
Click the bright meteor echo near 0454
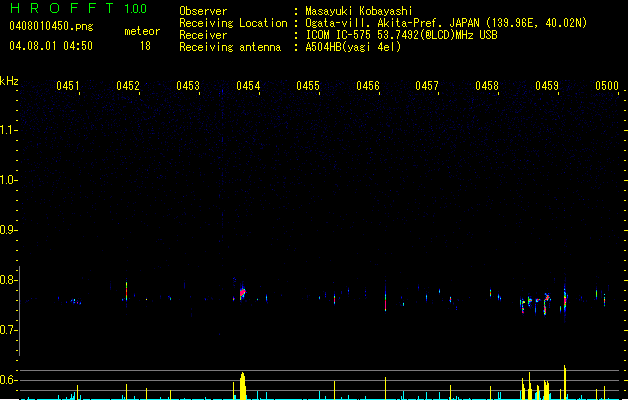[x=242, y=293]
